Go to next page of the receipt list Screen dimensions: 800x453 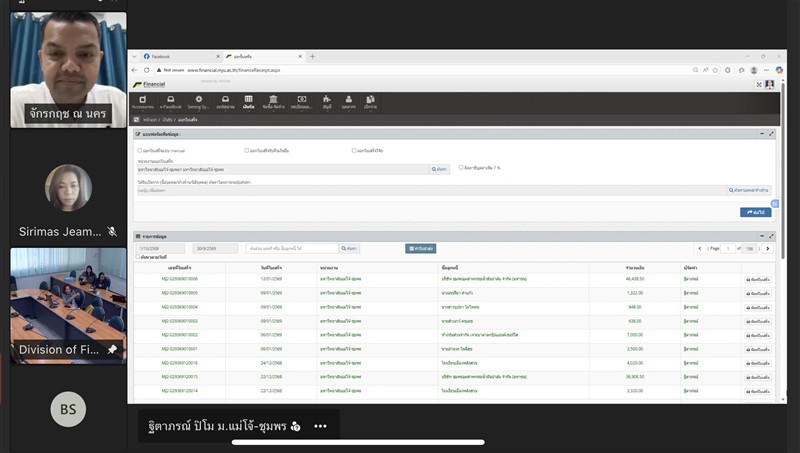coord(767,248)
